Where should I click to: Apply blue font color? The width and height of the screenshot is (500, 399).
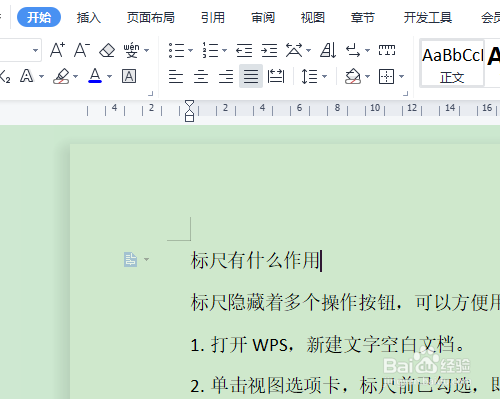[x=95, y=76]
